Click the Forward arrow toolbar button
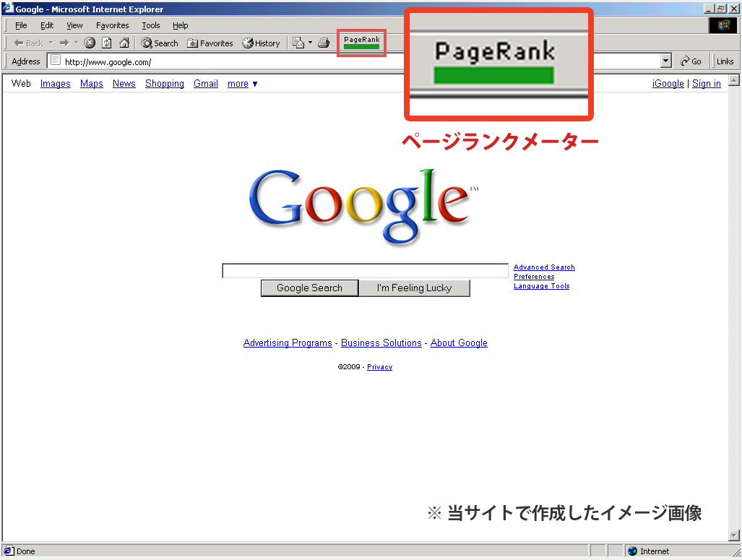Viewport: 742px width, 560px height. pyautogui.click(x=64, y=43)
